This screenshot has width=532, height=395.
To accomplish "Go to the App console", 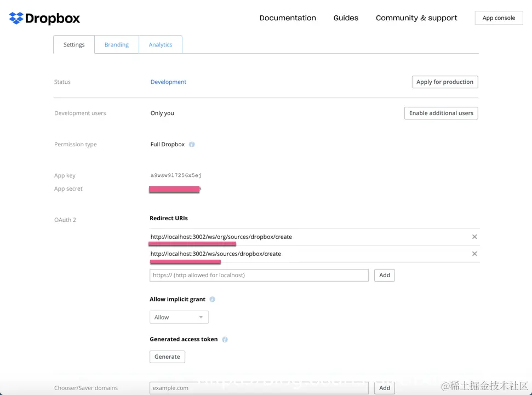I will point(499,18).
